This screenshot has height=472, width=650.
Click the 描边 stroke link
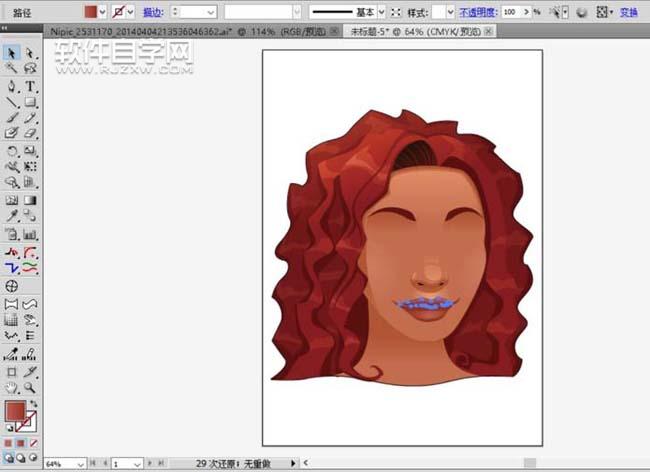[x=153, y=11]
